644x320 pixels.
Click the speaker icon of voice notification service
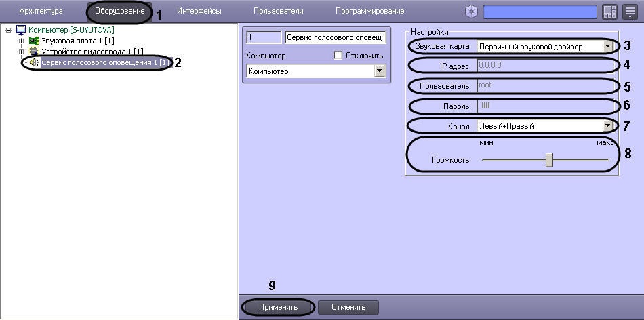pos(33,62)
